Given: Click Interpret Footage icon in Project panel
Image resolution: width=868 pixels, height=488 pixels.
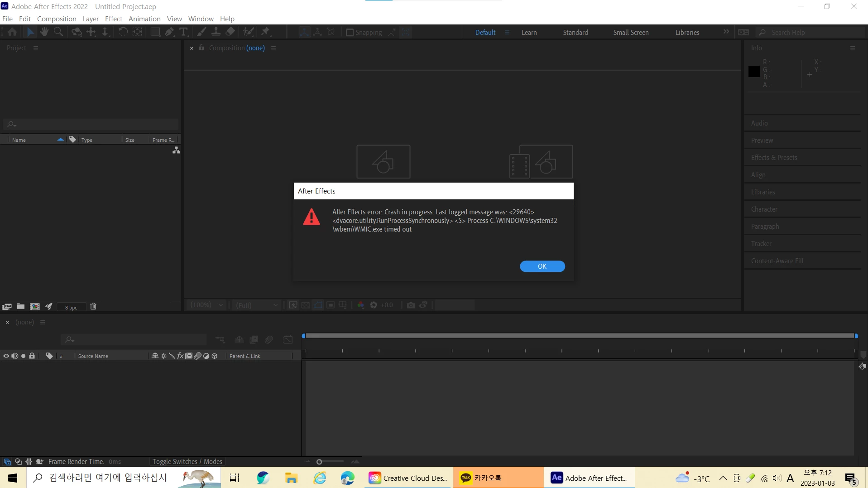Looking at the screenshot, I should point(6,307).
